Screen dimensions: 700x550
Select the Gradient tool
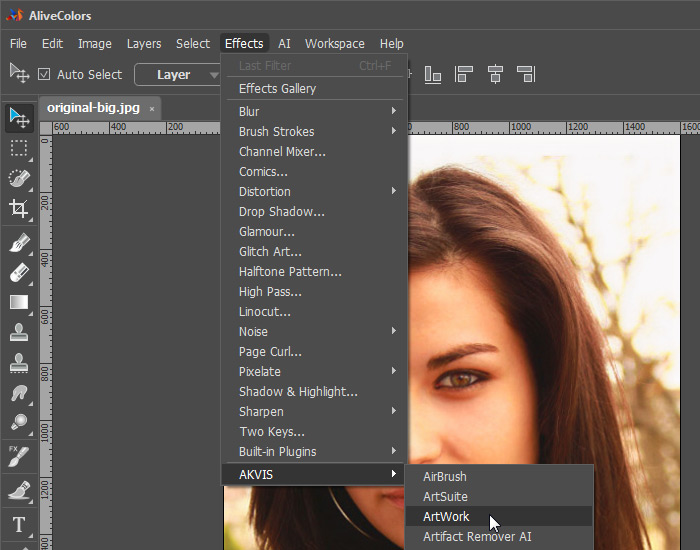19,303
